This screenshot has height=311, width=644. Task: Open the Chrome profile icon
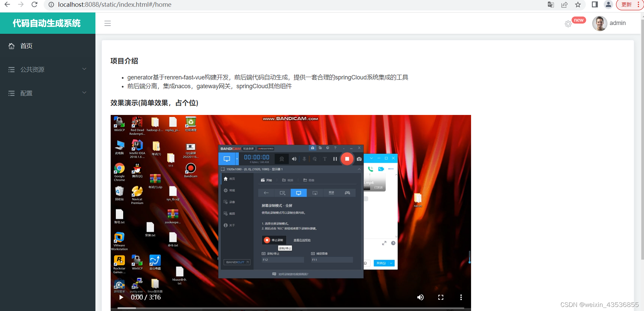pos(608,4)
